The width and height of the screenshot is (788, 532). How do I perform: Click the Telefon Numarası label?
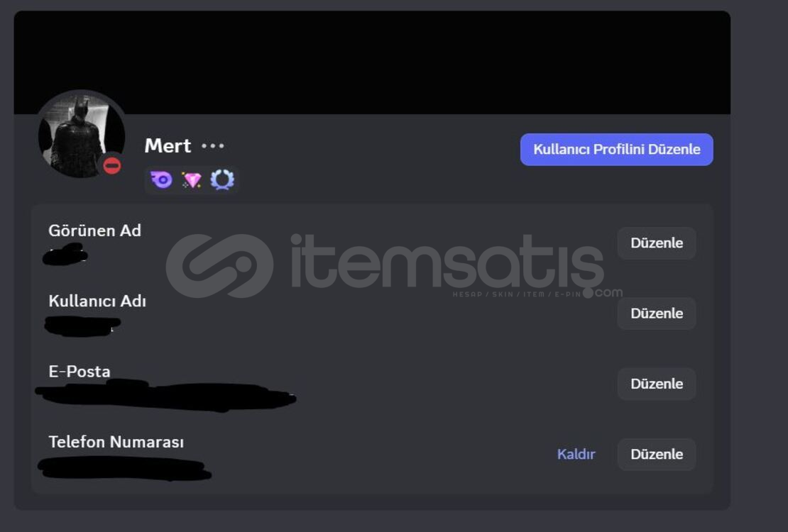click(x=116, y=442)
